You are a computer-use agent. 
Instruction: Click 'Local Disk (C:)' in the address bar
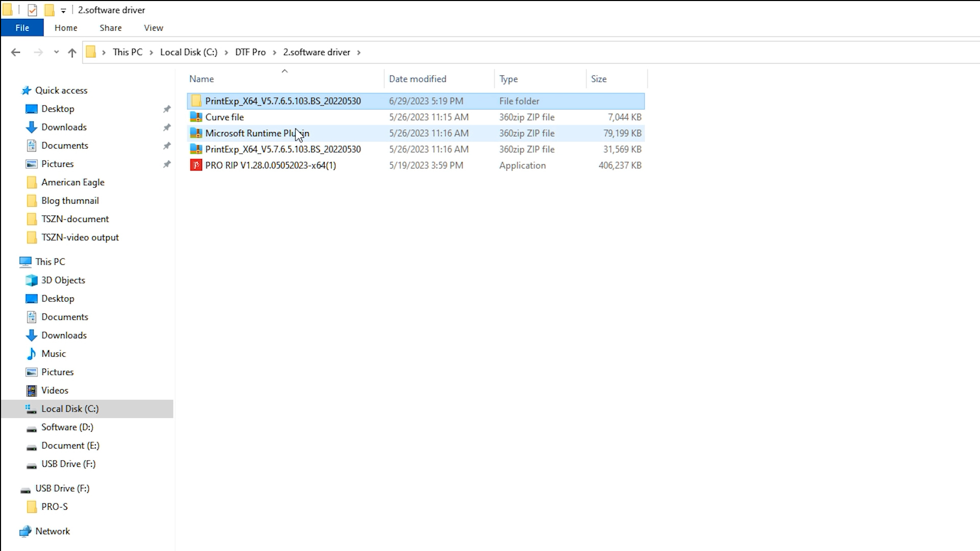click(189, 52)
